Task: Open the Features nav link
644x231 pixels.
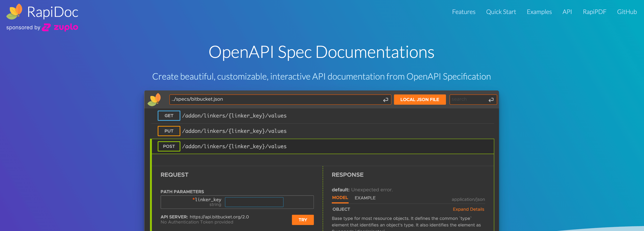Action: coord(463,12)
